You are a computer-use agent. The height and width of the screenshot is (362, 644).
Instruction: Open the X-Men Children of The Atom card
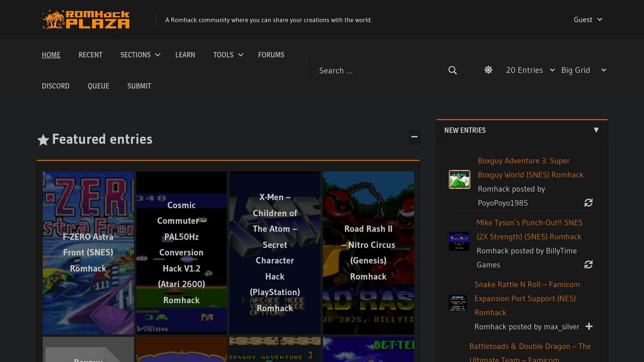click(275, 253)
